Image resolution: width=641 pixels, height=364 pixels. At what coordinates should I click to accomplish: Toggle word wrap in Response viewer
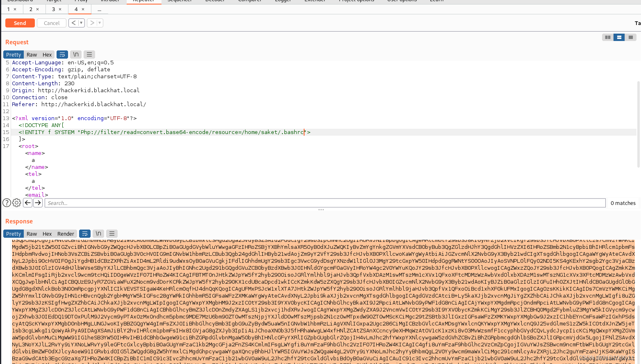(84, 233)
